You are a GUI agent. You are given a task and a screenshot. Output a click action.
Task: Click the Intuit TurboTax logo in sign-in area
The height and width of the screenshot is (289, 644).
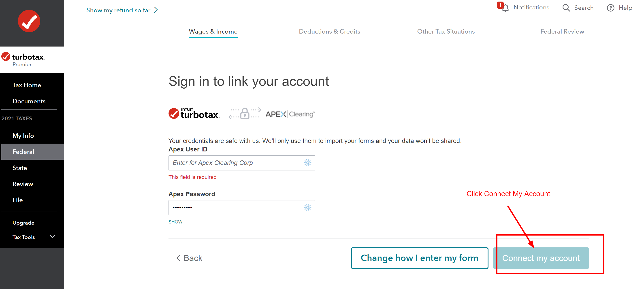pos(194,113)
